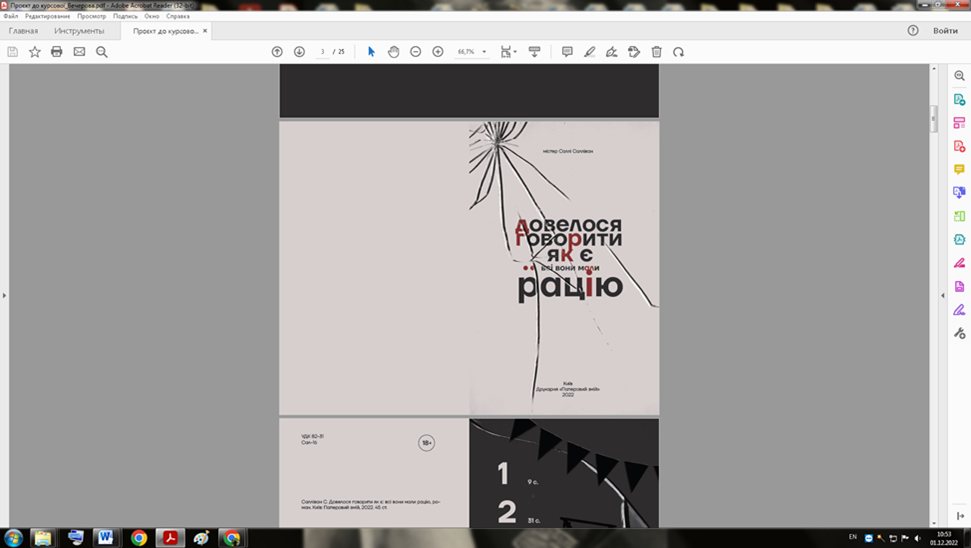Activate the hand pan tool
Image resolution: width=971 pixels, height=548 pixels.
pos(393,52)
